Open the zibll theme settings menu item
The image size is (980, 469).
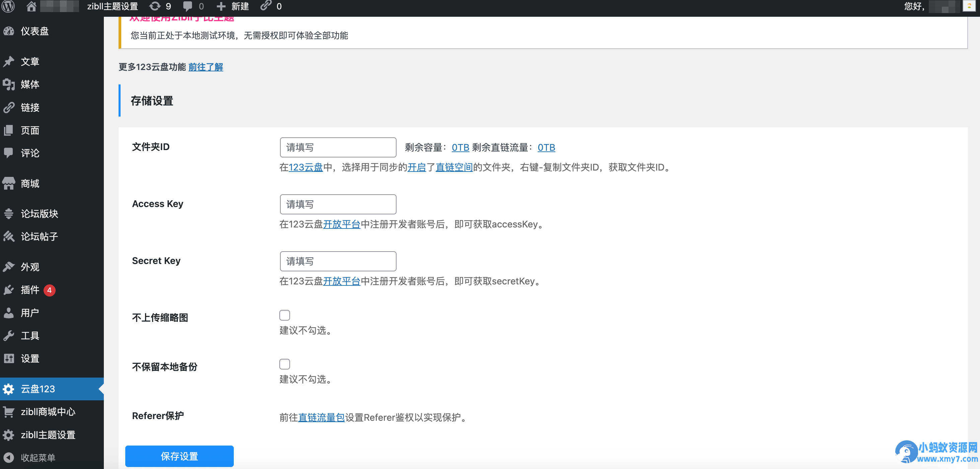pos(48,434)
